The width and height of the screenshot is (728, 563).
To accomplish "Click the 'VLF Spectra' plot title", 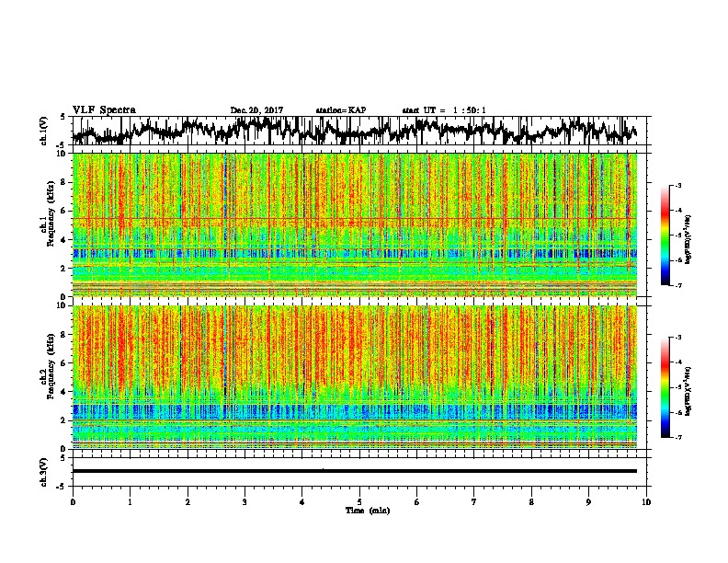I will point(104,110).
